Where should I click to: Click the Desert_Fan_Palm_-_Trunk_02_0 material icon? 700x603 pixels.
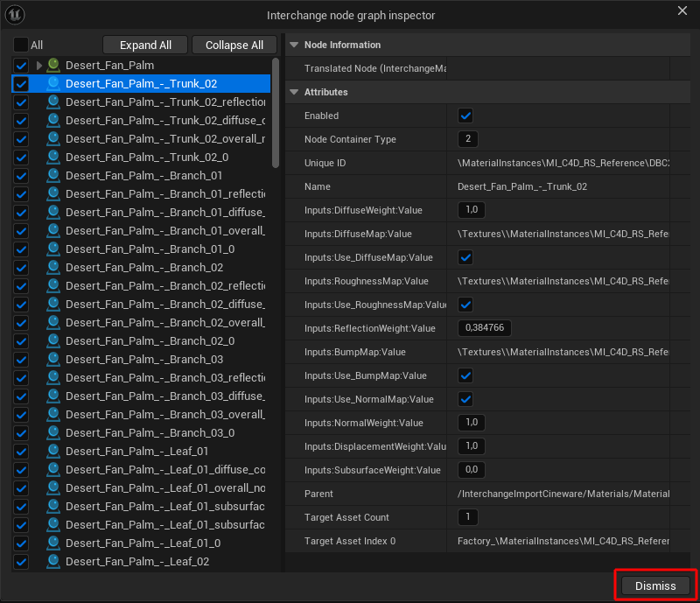pos(53,158)
